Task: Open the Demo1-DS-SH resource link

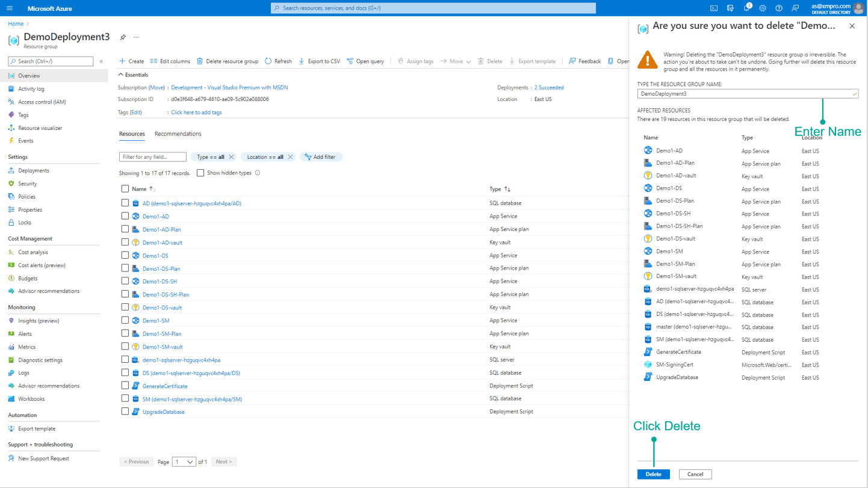Action: click(160, 282)
